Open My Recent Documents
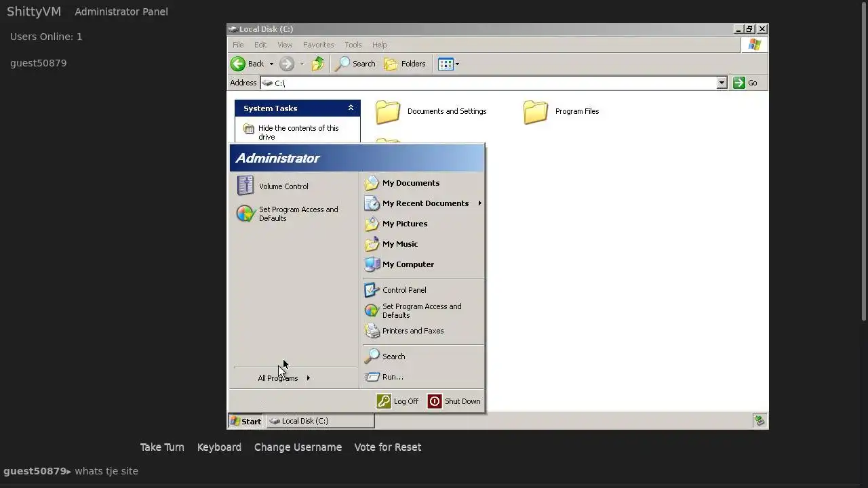The height and width of the screenshot is (488, 868). [x=425, y=203]
